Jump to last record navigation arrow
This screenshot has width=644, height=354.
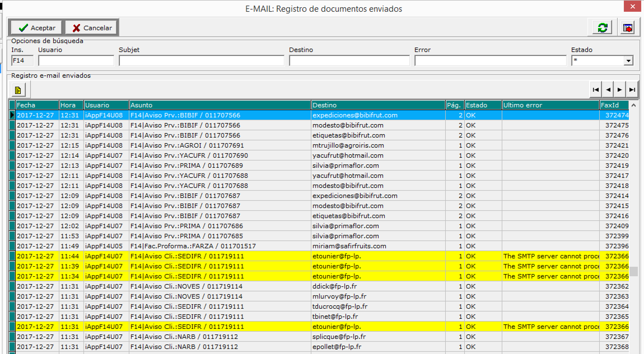point(632,90)
